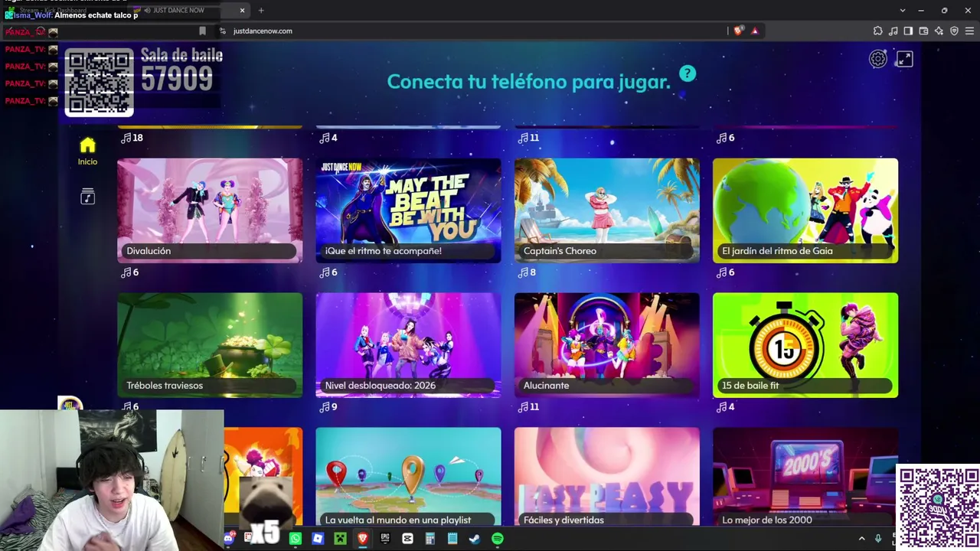980x551 pixels.
Task: Click the Sala de baile QR code
Action: click(100, 83)
